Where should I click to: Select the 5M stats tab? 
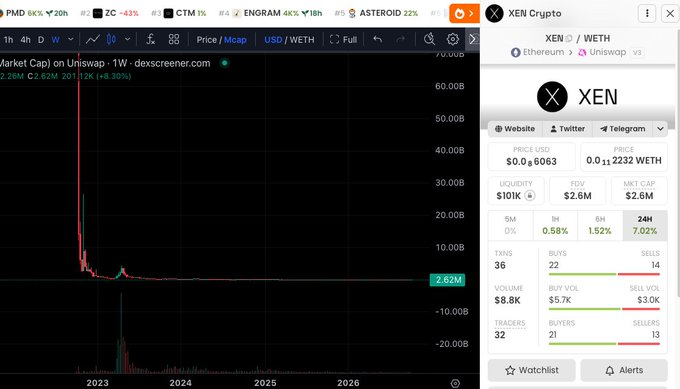coord(510,226)
